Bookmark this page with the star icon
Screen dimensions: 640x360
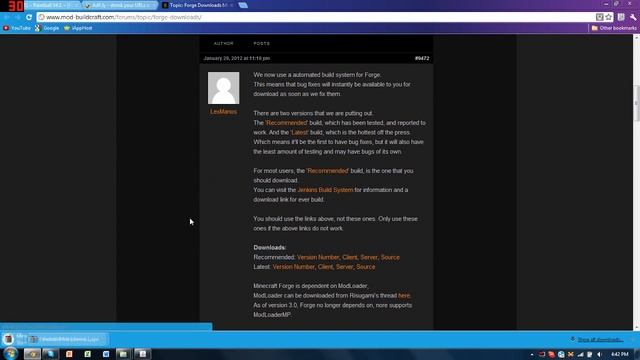pos(609,17)
